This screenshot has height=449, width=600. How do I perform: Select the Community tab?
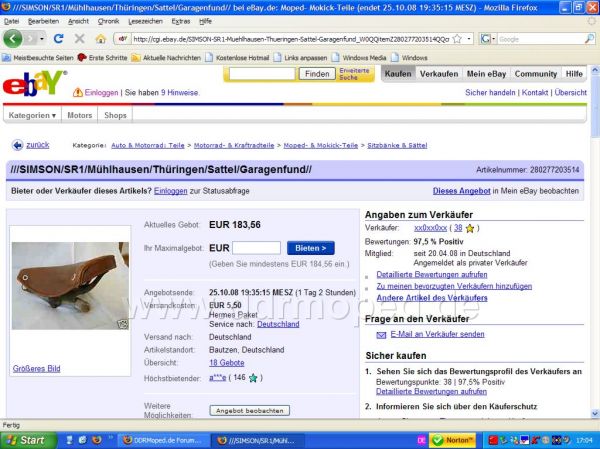point(536,74)
